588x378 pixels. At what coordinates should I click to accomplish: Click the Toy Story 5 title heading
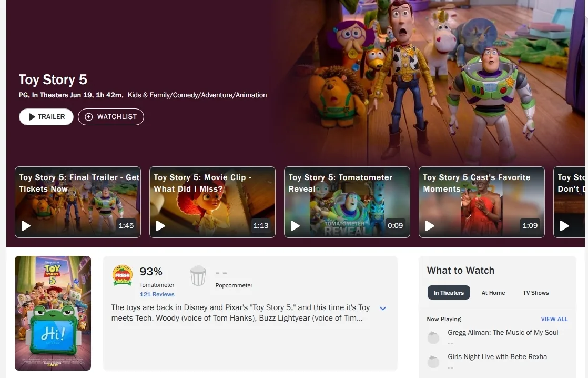click(53, 79)
